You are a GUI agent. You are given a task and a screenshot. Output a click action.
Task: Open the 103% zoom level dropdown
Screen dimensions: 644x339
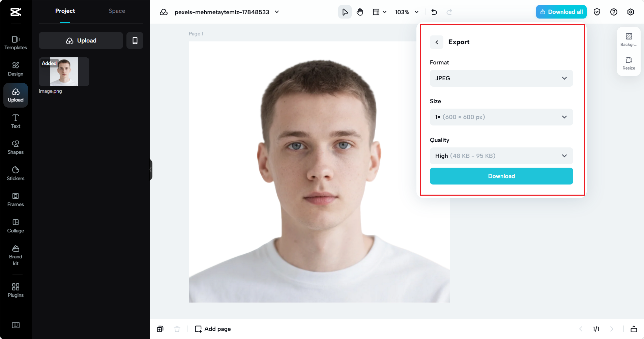tap(407, 12)
